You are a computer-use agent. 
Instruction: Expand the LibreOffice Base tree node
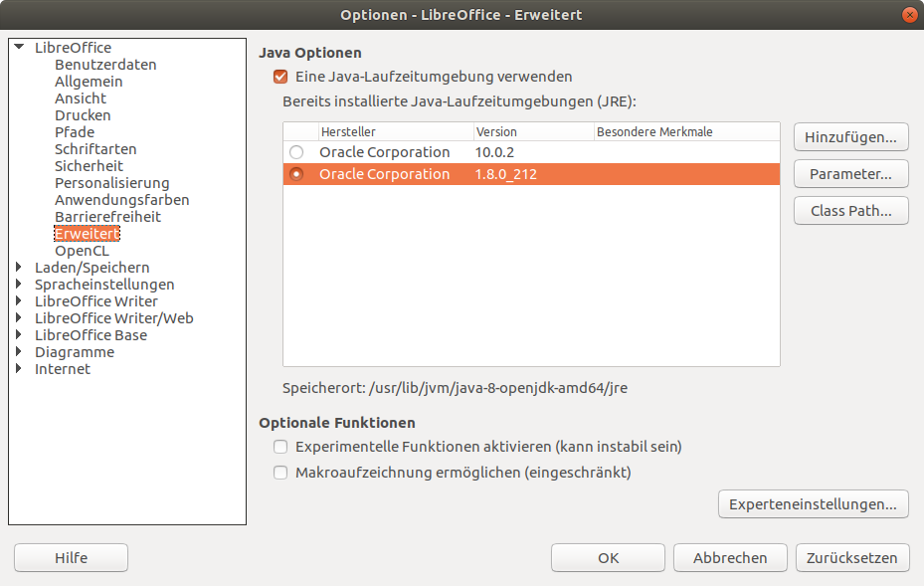point(19,335)
